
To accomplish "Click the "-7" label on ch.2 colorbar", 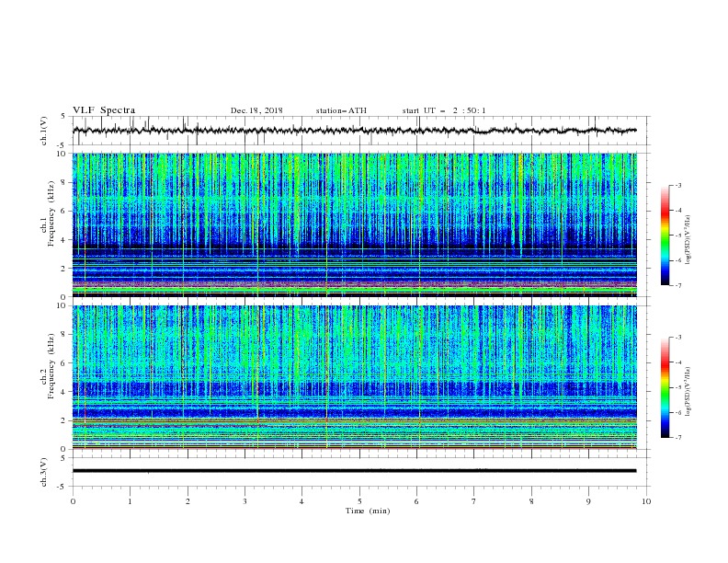I will [678, 438].
